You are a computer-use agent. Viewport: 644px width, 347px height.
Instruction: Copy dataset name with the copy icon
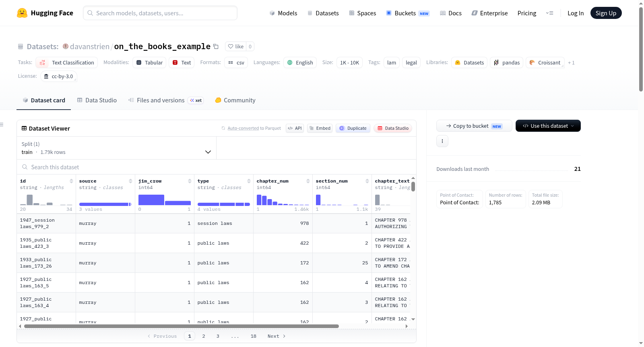coord(216,46)
